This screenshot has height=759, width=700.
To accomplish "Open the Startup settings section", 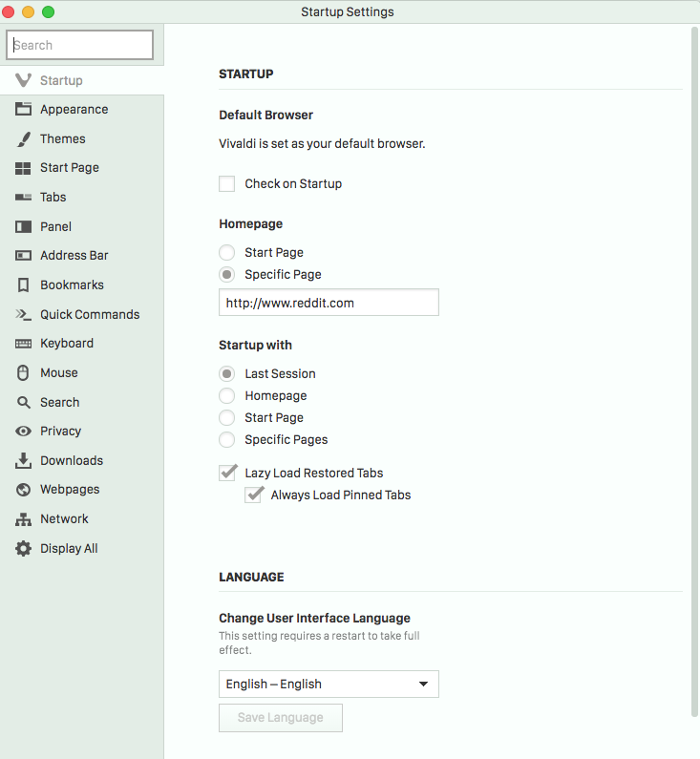I will coord(82,80).
